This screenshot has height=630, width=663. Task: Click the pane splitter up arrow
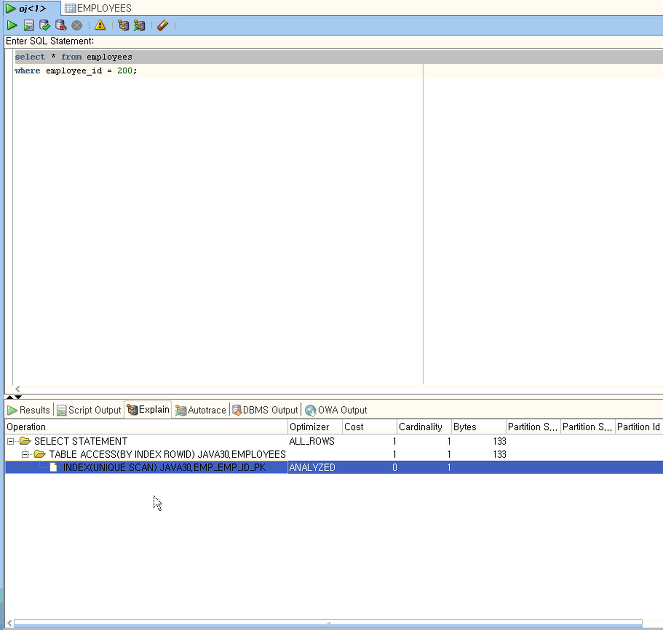9,397
